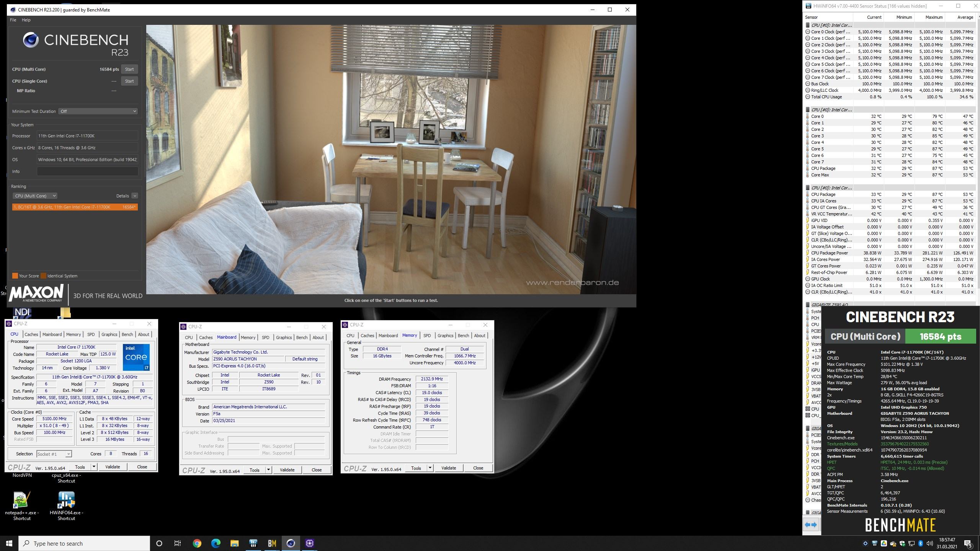
Task: Click the Type here to search box
Action: pos(84,543)
